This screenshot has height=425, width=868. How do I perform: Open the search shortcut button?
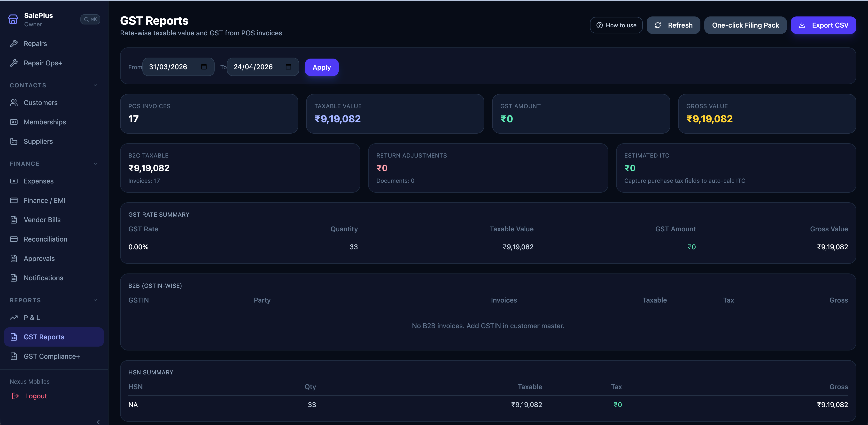(x=90, y=20)
